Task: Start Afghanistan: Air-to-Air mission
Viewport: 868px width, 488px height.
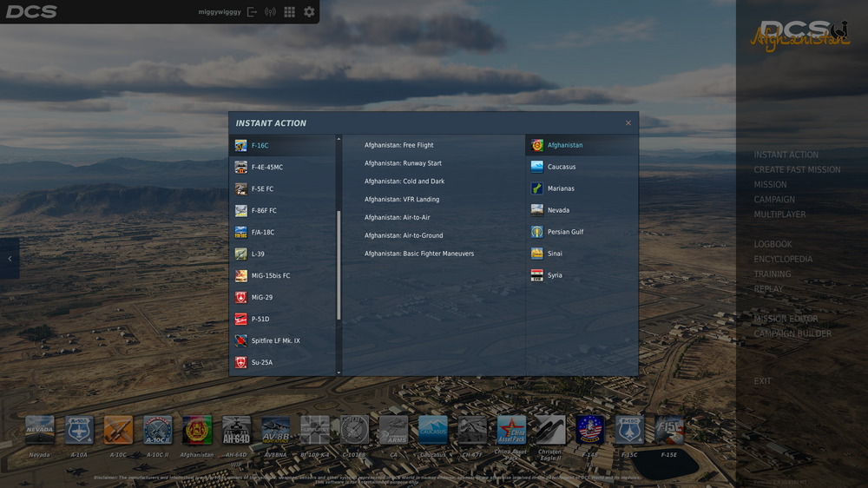Action: (x=397, y=218)
